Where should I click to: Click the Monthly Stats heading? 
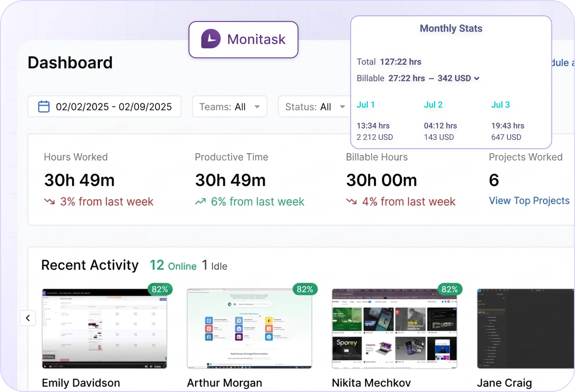(451, 28)
